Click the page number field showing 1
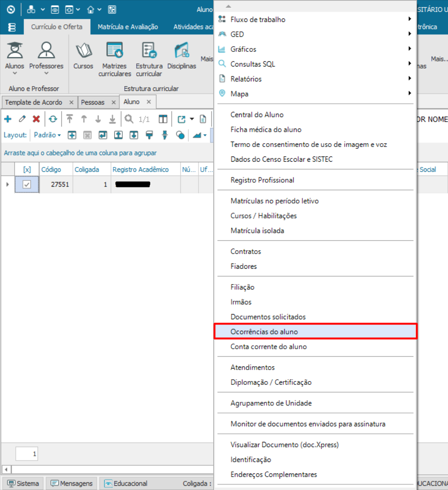Viewport: 448px width, 490px height. coord(27,454)
